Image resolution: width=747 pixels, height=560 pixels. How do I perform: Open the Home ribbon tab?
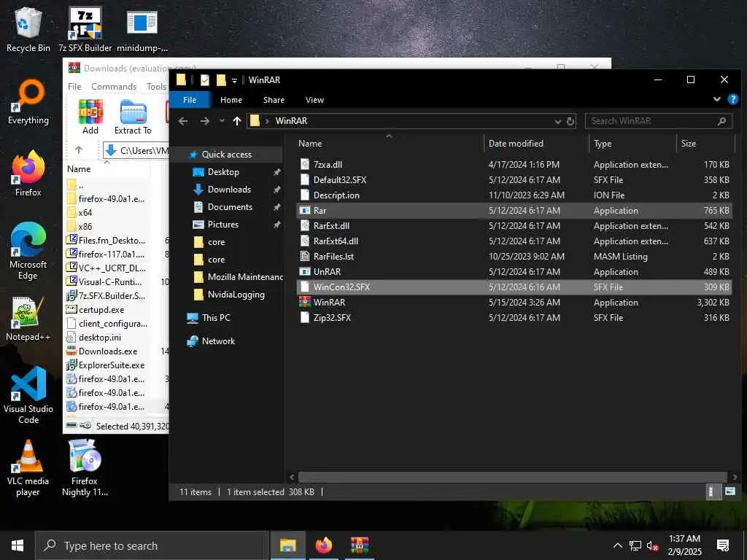point(231,99)
